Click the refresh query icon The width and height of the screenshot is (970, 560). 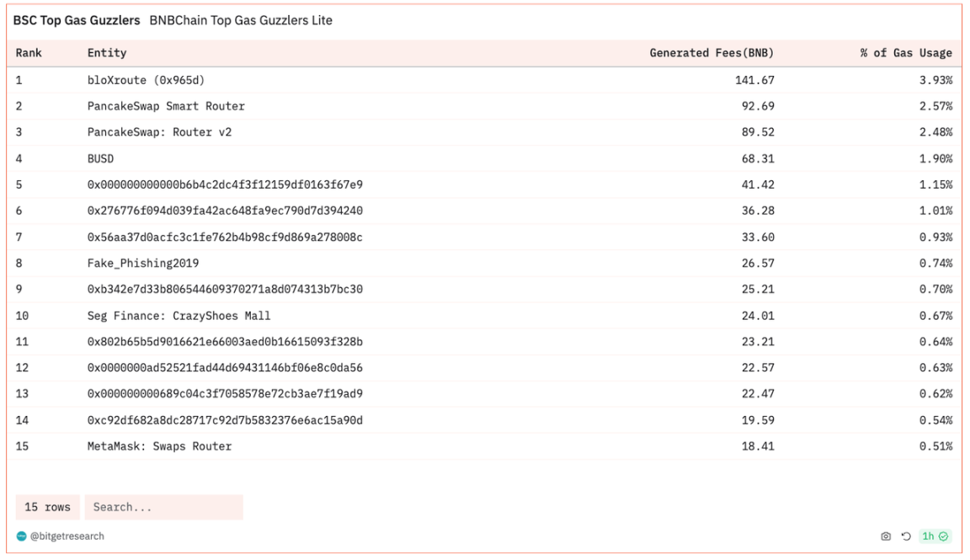point(906,536)
